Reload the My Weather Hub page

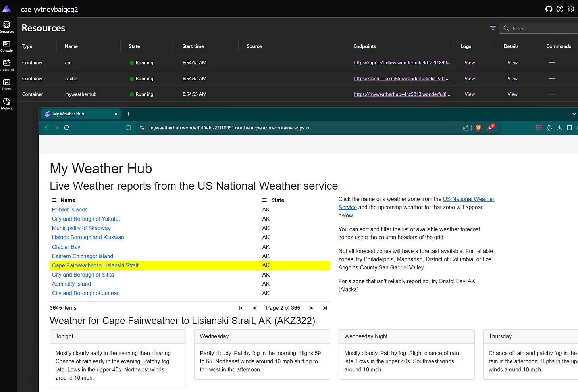coord(67,127)
